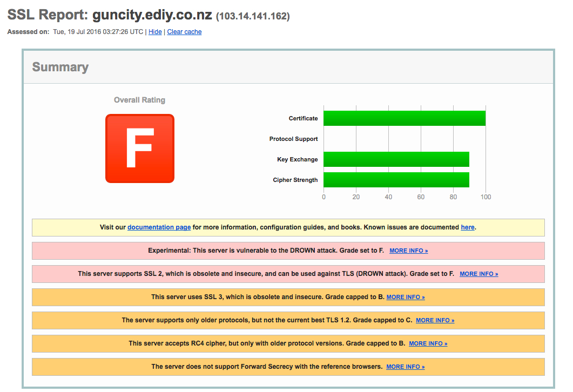Screen dimensions: 573x392
Task: Open MORE INFO for SSL 3 warning
Action: (x=406, y=297)
